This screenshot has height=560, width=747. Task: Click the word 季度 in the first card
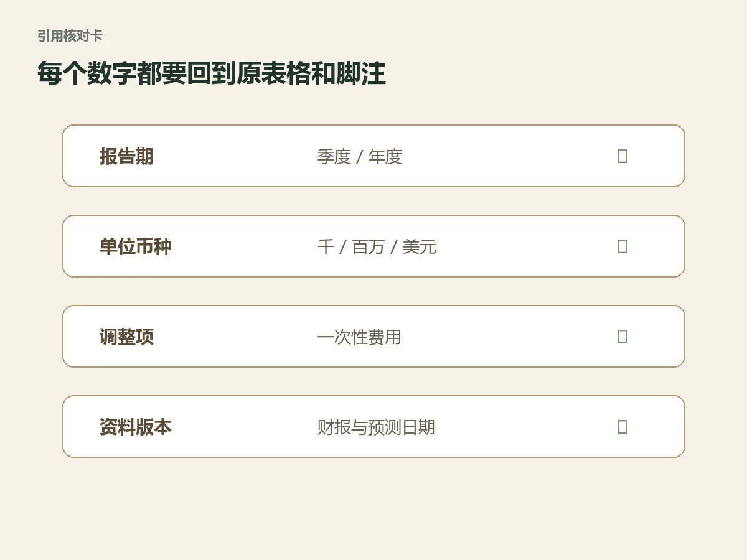coord(334,156)
